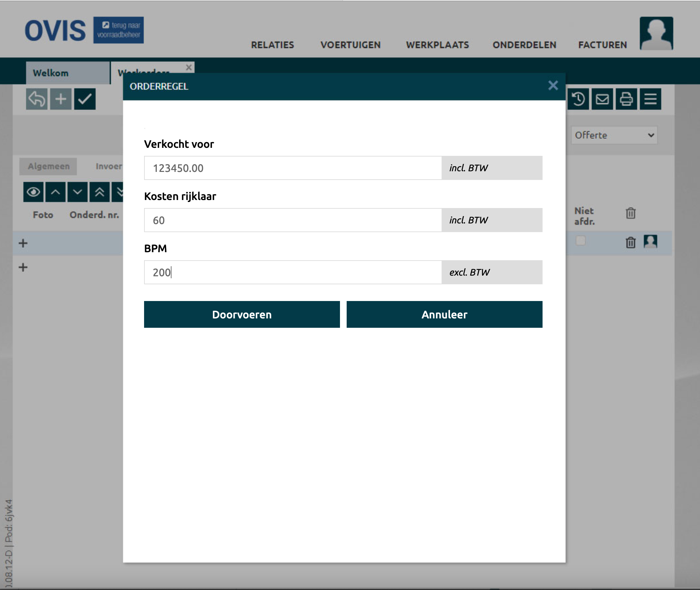Click the single up chevron button
Image resolution: width=700 pixels, height=590 pixels.
click(x=55, y=192)
